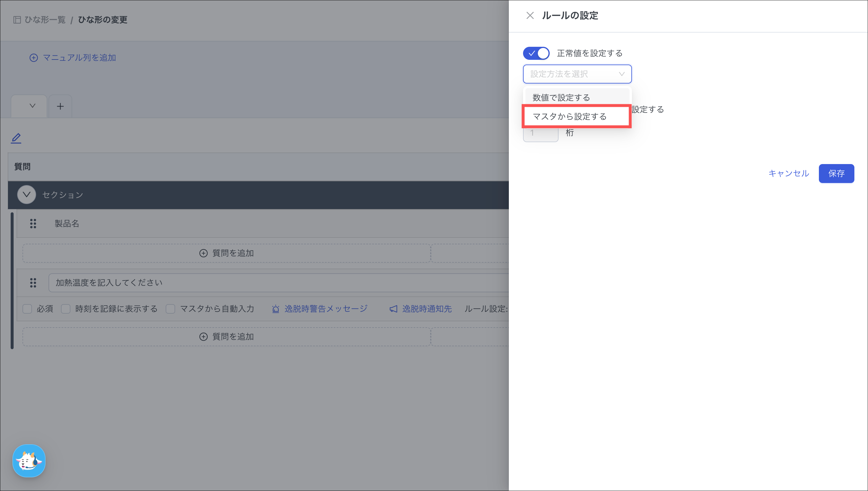Open the goat mascot support chat
This screenshot has height=491, width=868.
click(29, 461)
